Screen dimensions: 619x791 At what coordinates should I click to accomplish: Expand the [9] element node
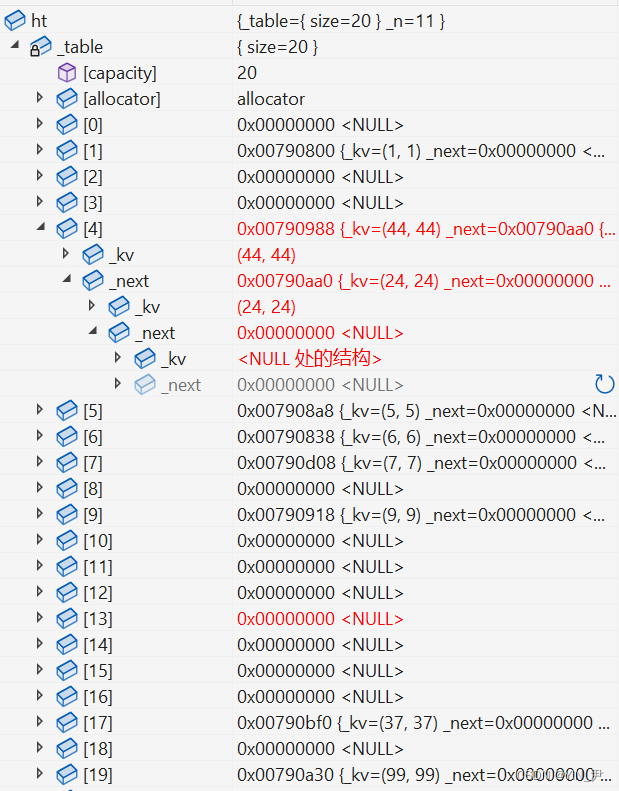point(40,514)
